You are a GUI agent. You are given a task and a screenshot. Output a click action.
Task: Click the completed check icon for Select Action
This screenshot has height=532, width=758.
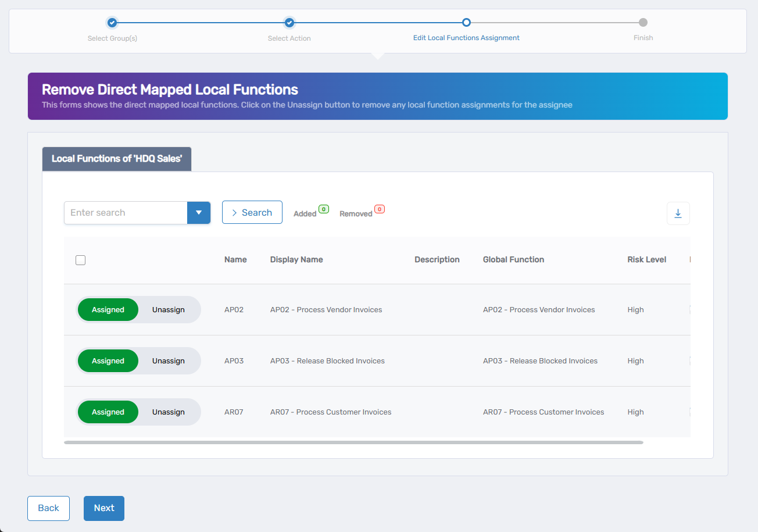[x=289, y=23]
